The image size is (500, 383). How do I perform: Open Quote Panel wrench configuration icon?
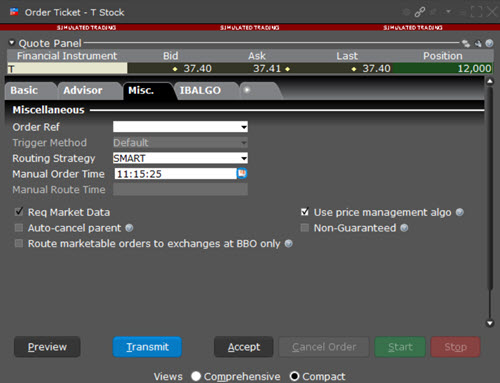pyautogui.click(x=478, y=43)
